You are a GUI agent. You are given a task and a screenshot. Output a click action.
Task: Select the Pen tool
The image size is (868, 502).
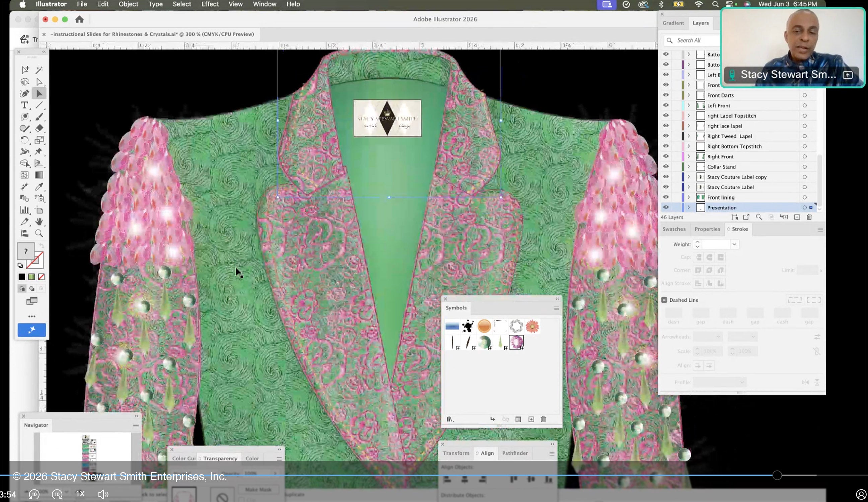[x=24, y=93]
